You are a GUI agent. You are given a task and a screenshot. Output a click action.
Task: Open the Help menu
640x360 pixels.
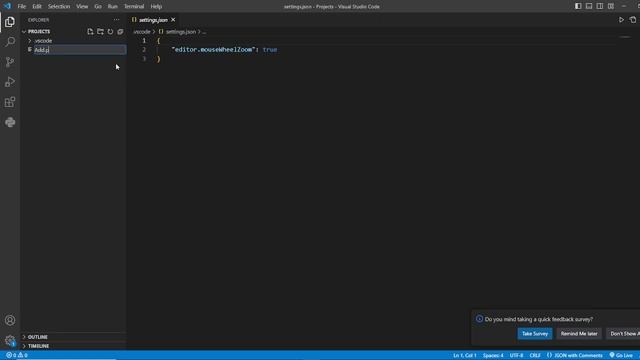pyautogui.click(x=156, y=7)
